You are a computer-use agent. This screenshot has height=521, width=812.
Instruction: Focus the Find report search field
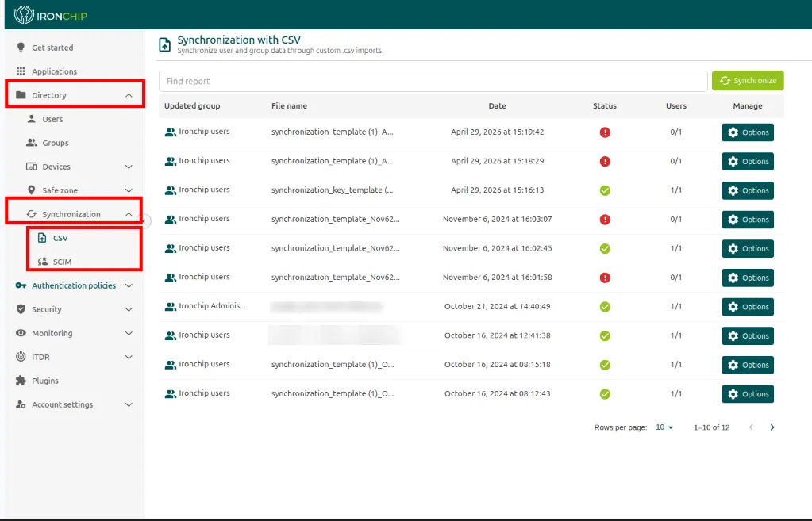(x=433, y=81)
